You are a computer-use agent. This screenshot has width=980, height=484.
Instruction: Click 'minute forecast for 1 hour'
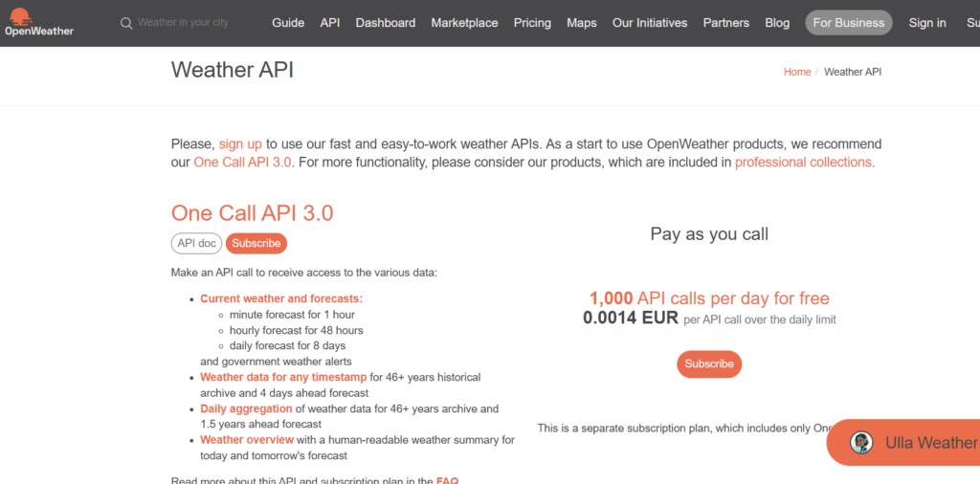point(292,315)
